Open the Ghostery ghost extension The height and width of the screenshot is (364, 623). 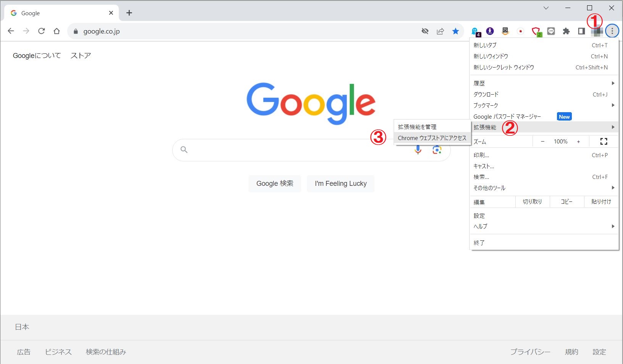475,32
